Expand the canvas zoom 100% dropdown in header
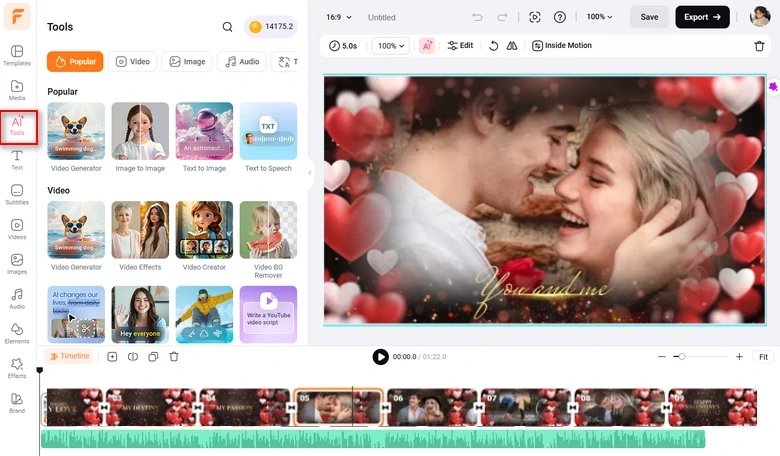Image resolution: width=780 pixels, height=456 pixels. point(601,17)
